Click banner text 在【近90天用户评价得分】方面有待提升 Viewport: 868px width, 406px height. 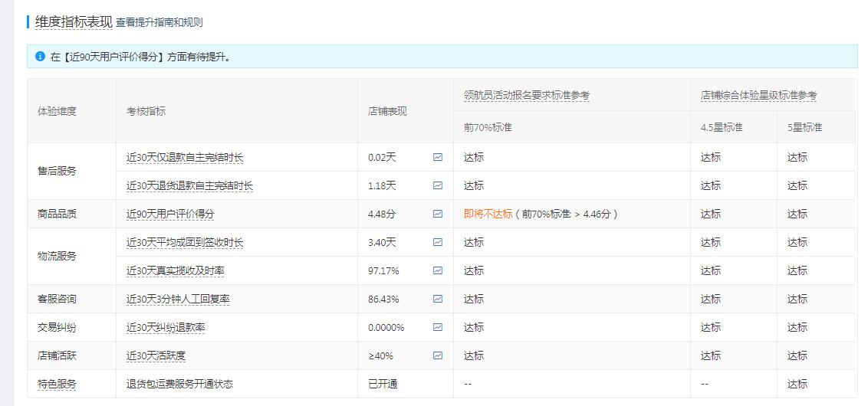point(140,57)
